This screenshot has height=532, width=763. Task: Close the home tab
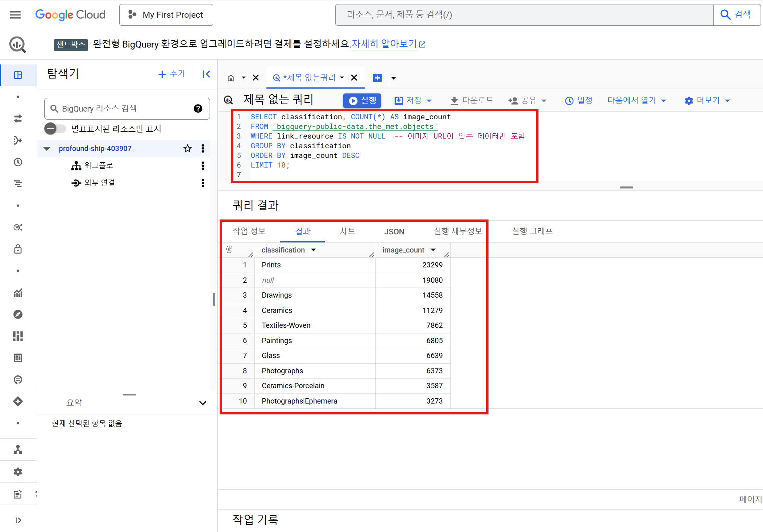(256, 78)
